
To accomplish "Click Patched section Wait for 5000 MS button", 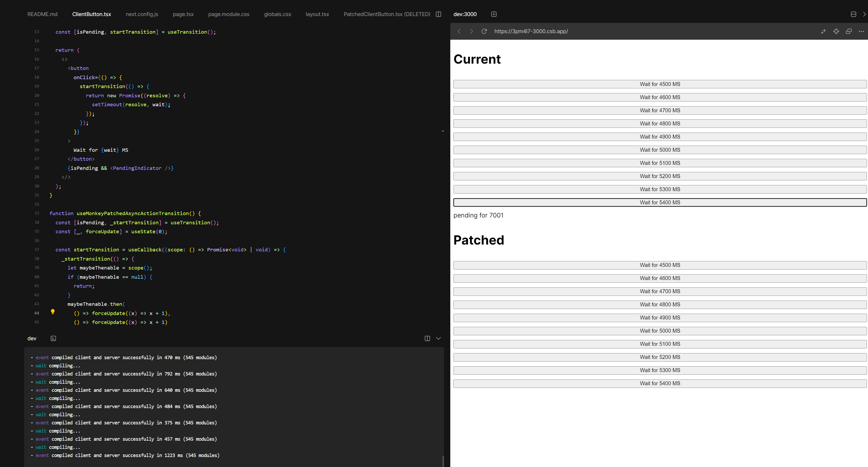I will 660,331.
